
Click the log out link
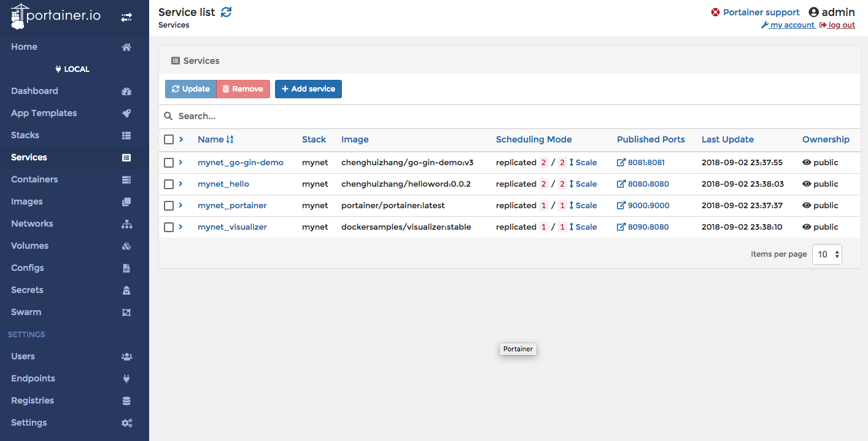(x=837, y=25)
